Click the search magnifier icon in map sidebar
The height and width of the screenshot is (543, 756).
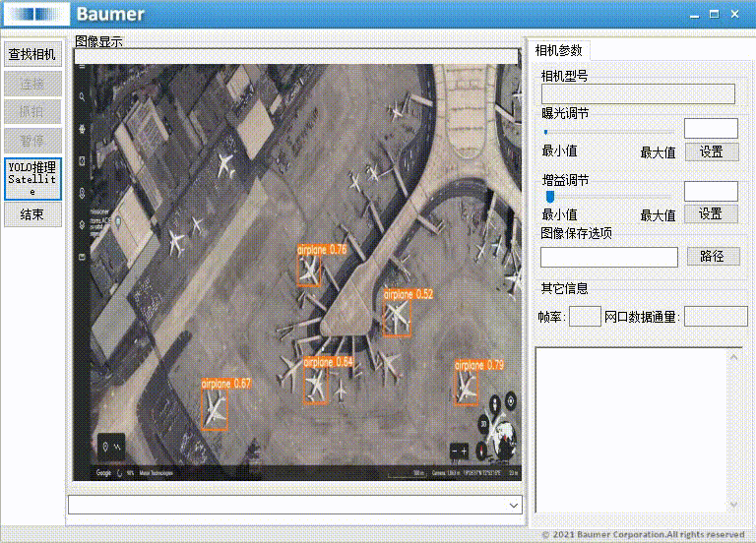82,96
